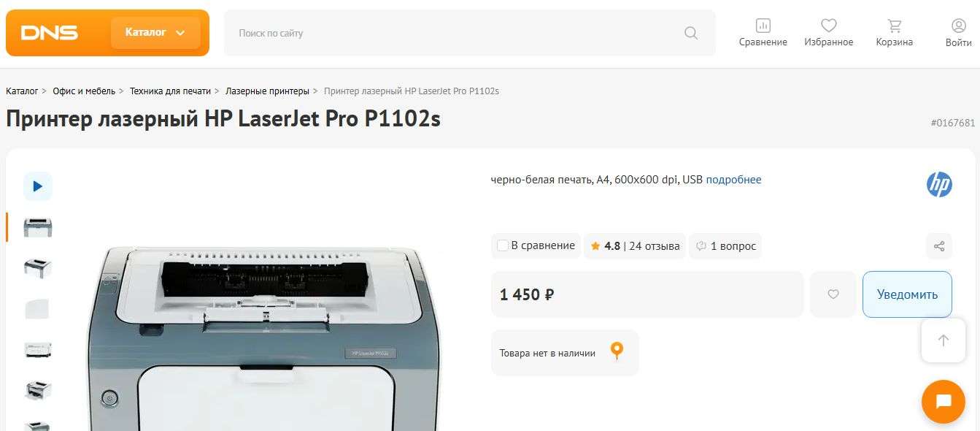The width and height of the screenshot is (980, 431).
Task: Open the Корзина shopping cart
Action: [895, 33]
